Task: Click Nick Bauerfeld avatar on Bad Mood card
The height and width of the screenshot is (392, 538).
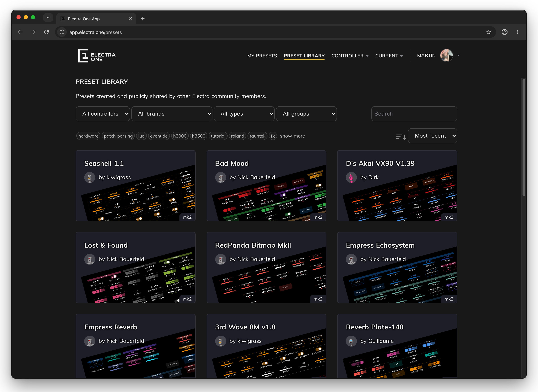Action: click(x=221, y=177)
